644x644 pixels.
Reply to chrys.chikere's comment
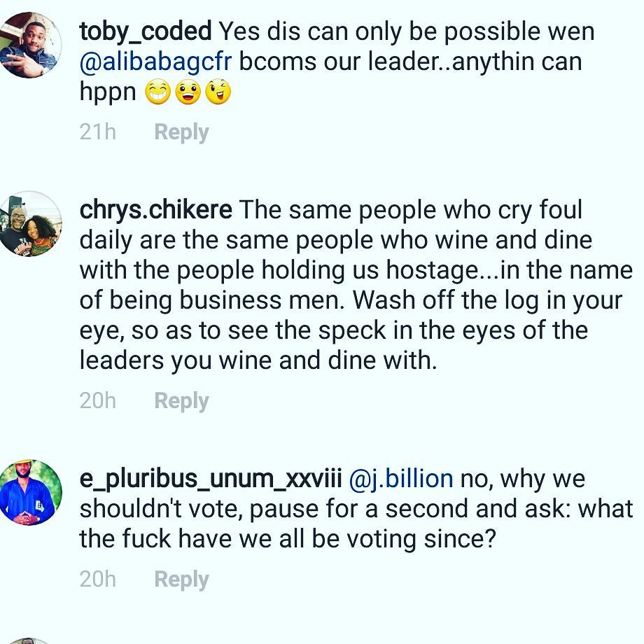[181, 400]
